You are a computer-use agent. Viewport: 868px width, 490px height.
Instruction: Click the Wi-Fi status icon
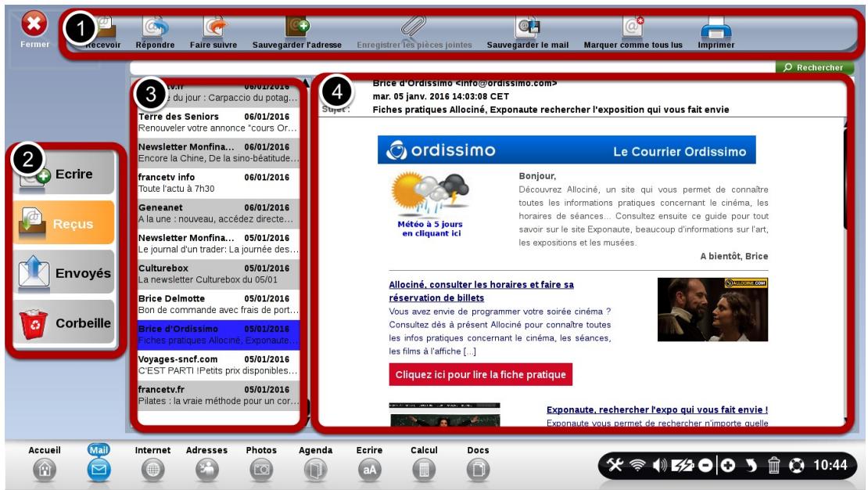point(638,465)
